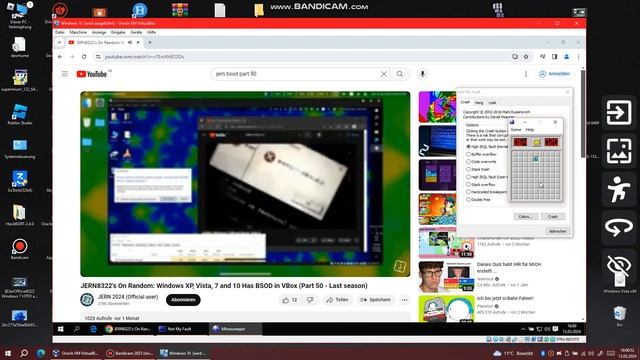Screen dimensions: 640x360
Task: Open HackBGRT-2.4.0 folder on desktop
Action: coord(20,216)
